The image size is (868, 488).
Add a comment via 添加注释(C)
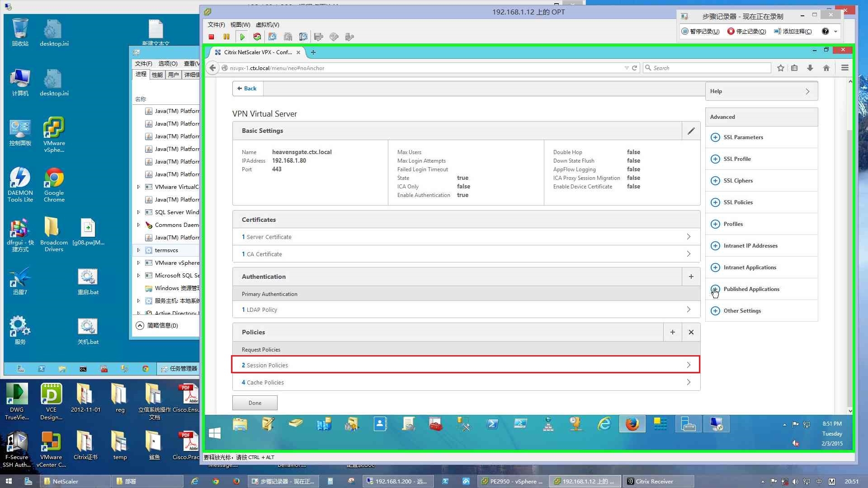point(793,31)
